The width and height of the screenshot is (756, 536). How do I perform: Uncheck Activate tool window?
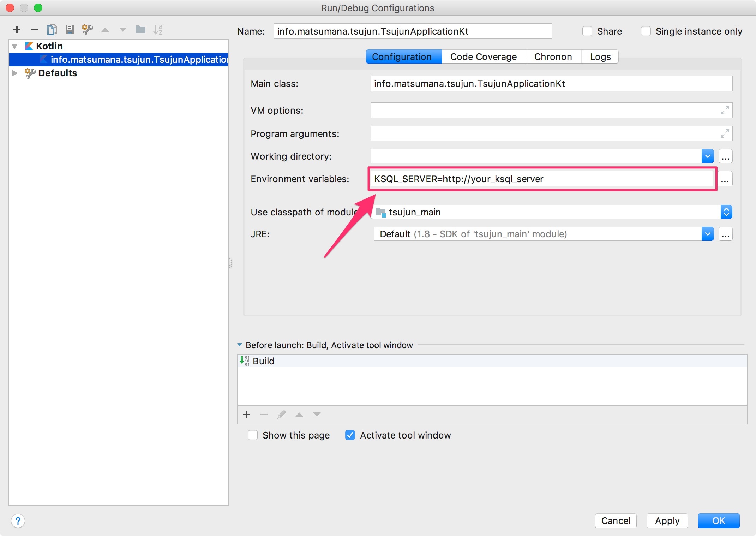click(350, 435)
